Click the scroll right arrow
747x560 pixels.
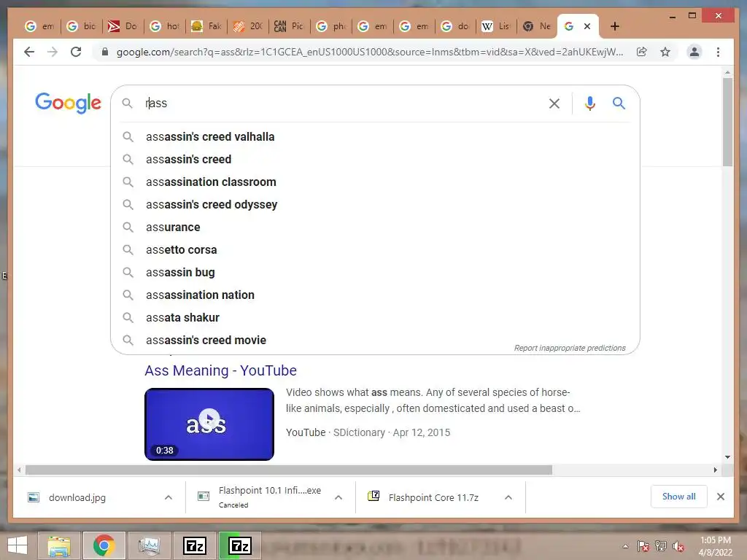tap(715, 470)
